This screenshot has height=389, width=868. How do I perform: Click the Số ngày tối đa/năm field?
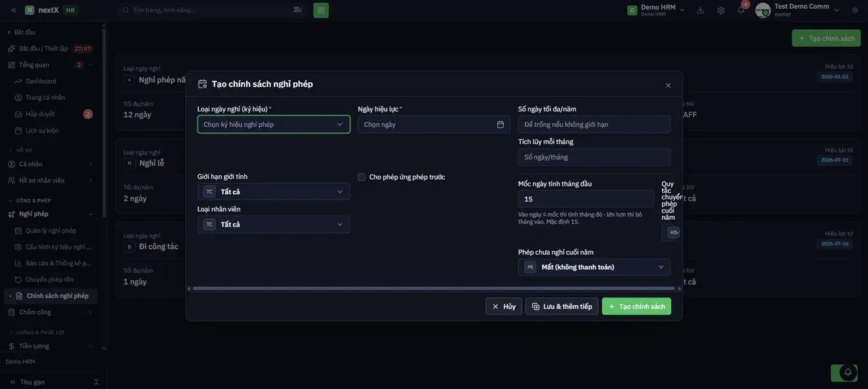pyautogui.click(x=595, y=124)
